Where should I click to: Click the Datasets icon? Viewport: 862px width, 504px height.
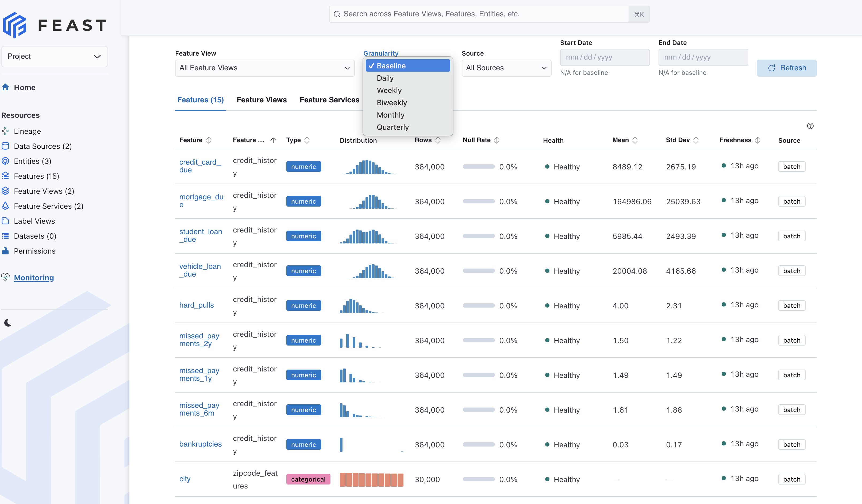click(5, 236)
